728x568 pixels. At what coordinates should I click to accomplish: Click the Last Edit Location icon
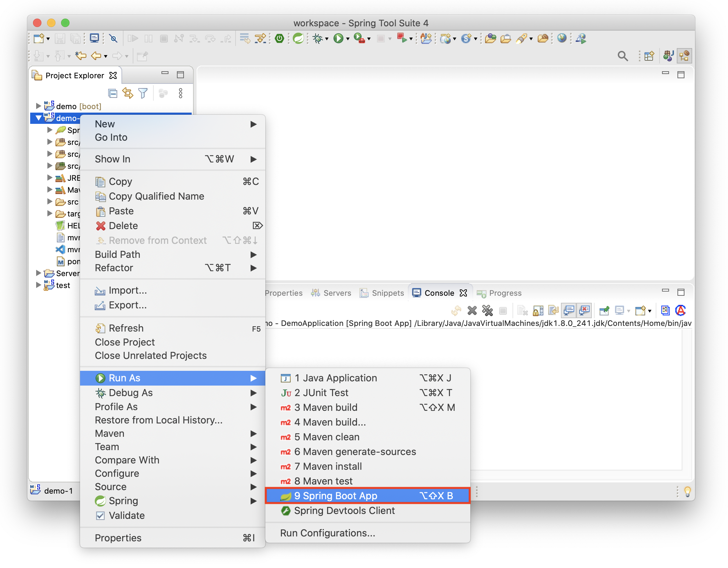point(81,56)
